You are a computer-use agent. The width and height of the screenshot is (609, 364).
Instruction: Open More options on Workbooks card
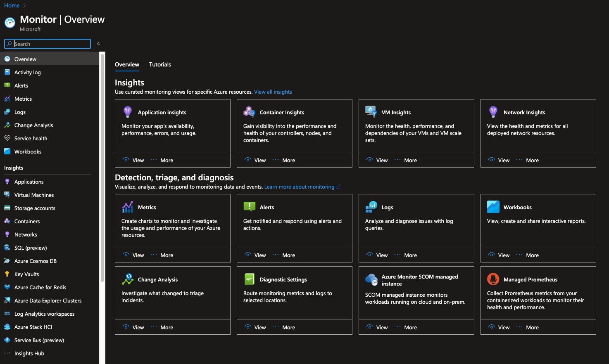coord(528,255)
